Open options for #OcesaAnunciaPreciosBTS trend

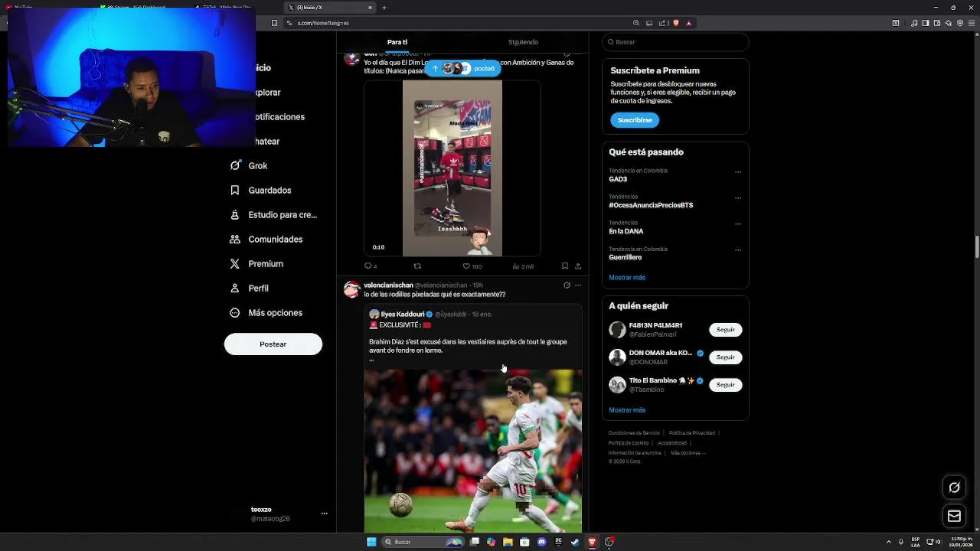(738, 198)
